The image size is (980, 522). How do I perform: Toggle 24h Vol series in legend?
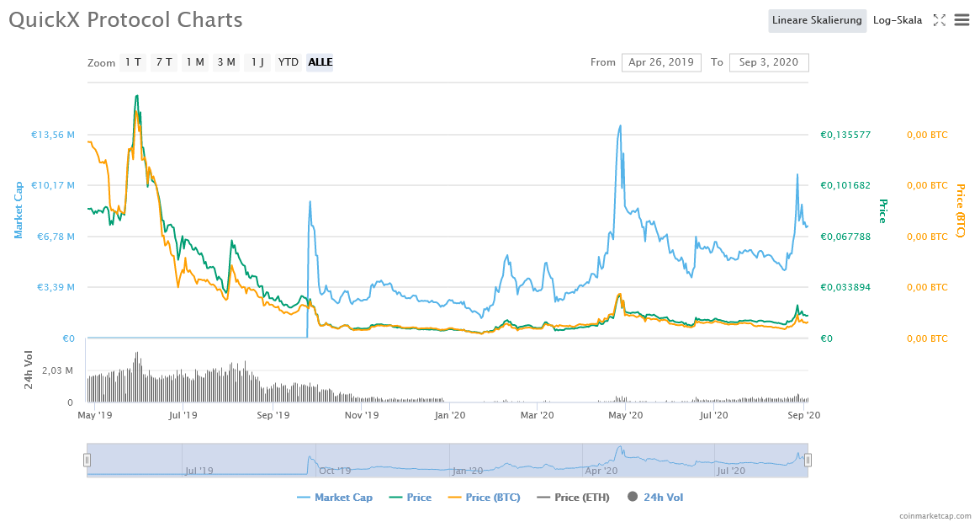coord(655,497)
